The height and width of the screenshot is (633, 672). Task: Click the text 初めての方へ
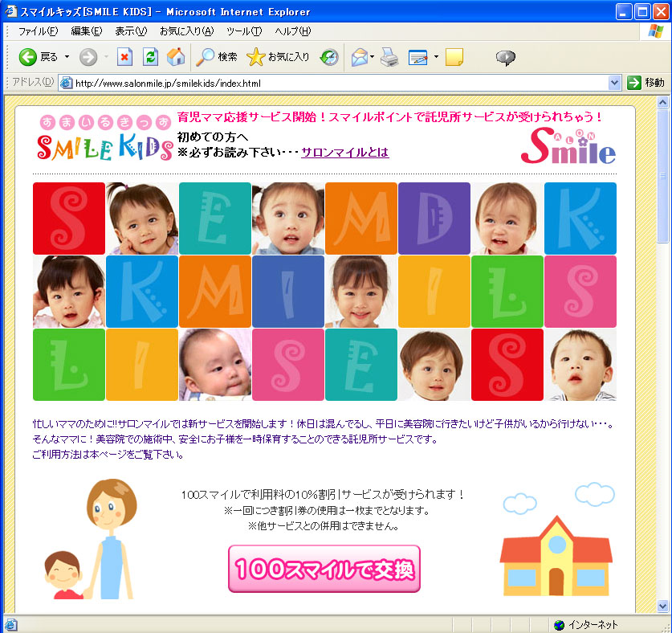coord(213,137)
